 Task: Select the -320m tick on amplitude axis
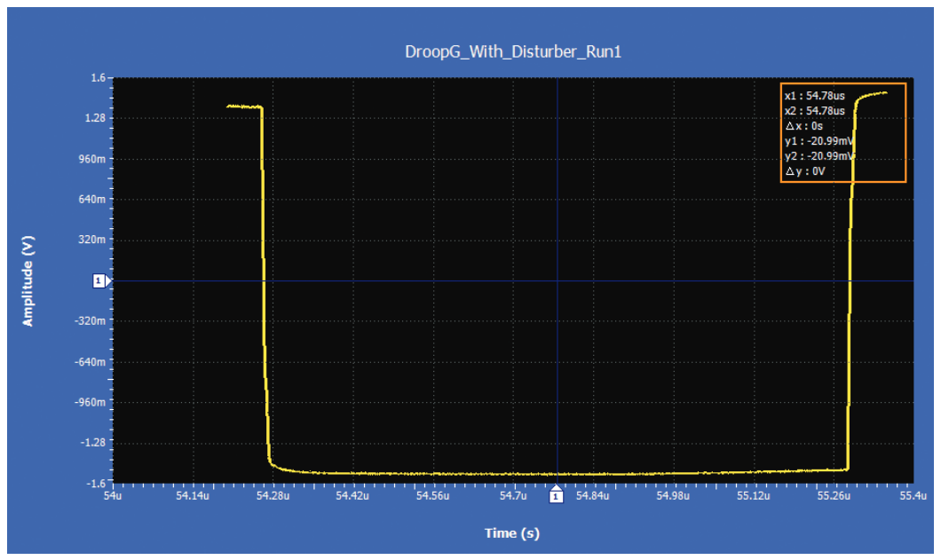coord(90,321)
